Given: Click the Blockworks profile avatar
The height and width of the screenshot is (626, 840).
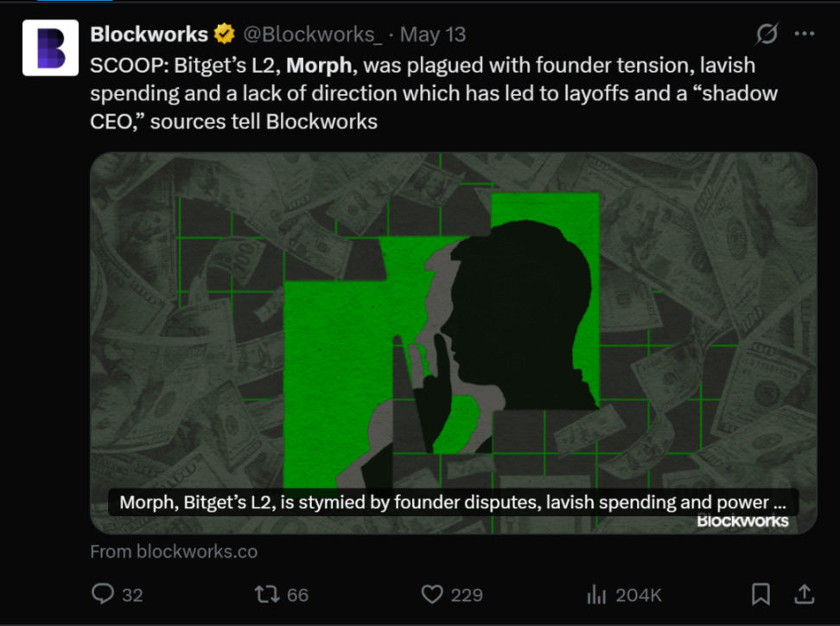Looking at the screenshot, I should 50,48.
